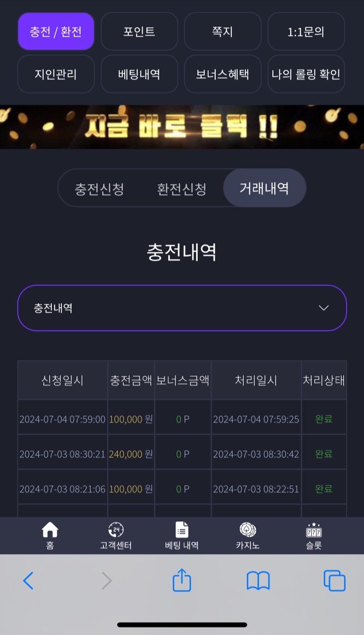The image size is (364, 635).
Task: Switch to 환전신청 tab
Action: tap(182, 189)
